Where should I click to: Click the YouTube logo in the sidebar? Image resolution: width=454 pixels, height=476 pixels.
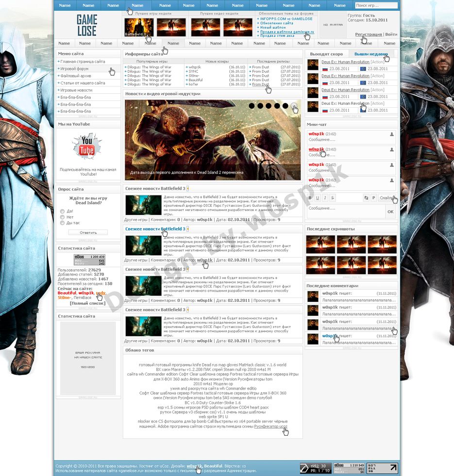87,147
